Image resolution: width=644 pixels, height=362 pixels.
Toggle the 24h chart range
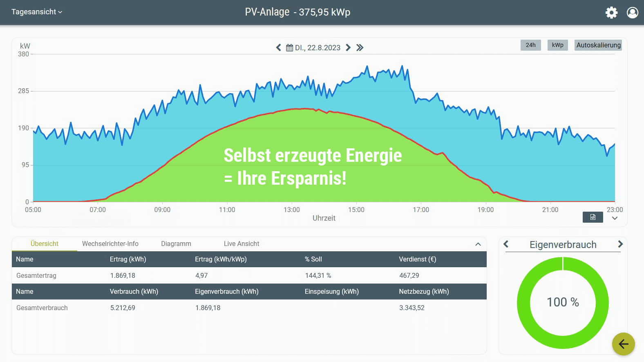(530, 45)
